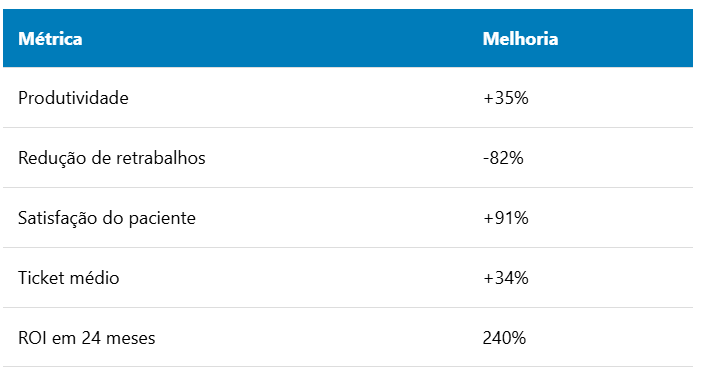
Task: Click the -82% rework value
Action: click(x=503, y=158)
